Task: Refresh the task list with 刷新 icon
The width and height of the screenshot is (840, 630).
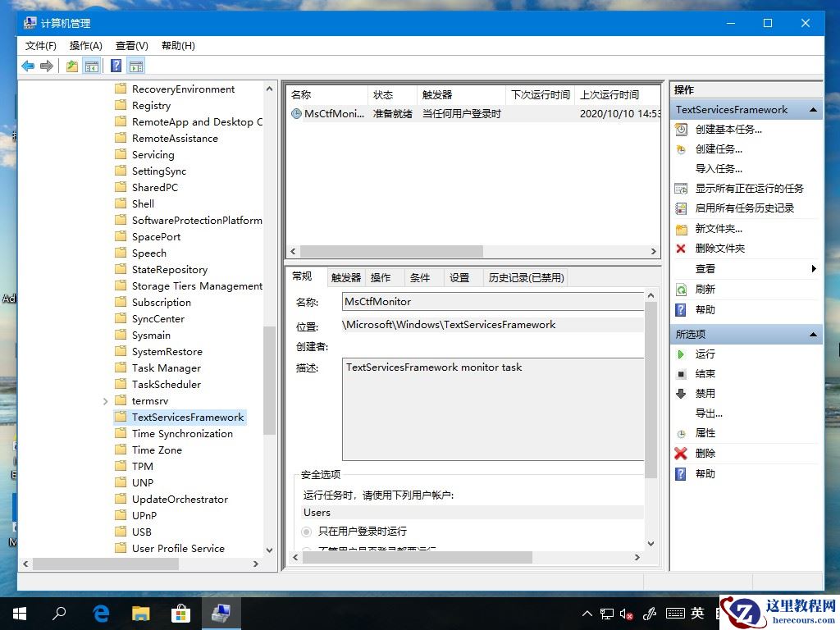Action: 702,288
